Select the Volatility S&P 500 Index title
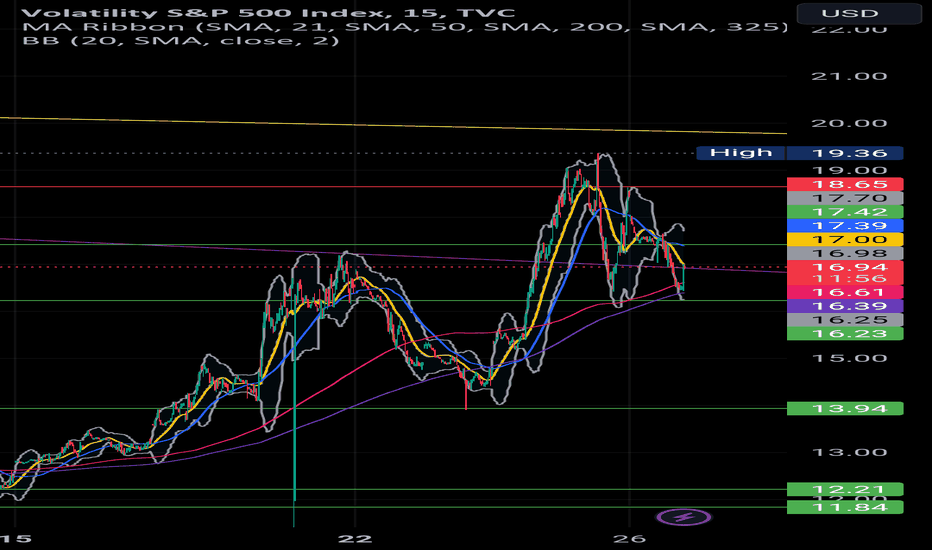This screenshot has height=550, width=932. click(x=269, y=12)
